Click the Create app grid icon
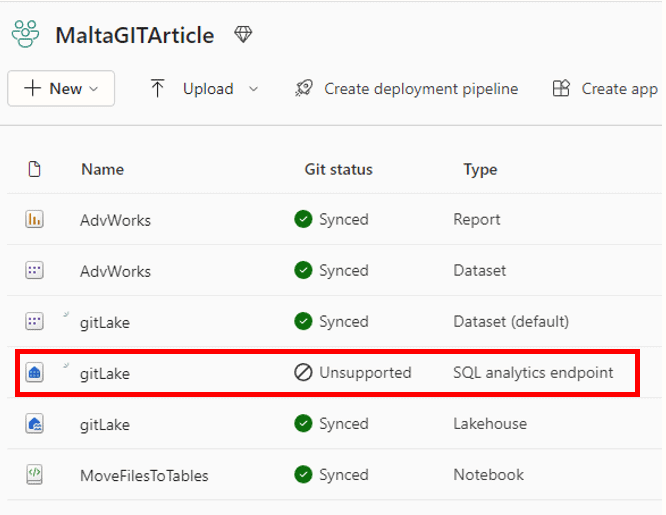The image size is (666, 515). [x=561, y=88]
